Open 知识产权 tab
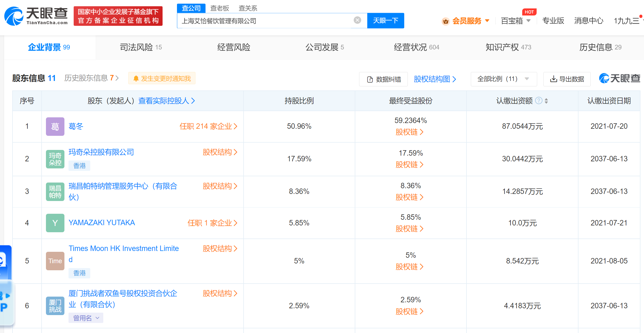Screen dimensions: 644x333 pyautogui.click(x=508, y=47)
